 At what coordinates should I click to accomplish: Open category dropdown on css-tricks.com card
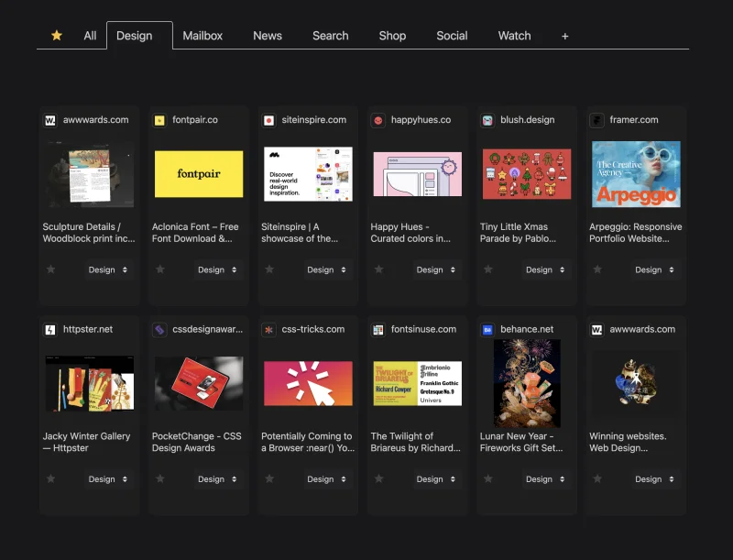click(x=328, y=479)
